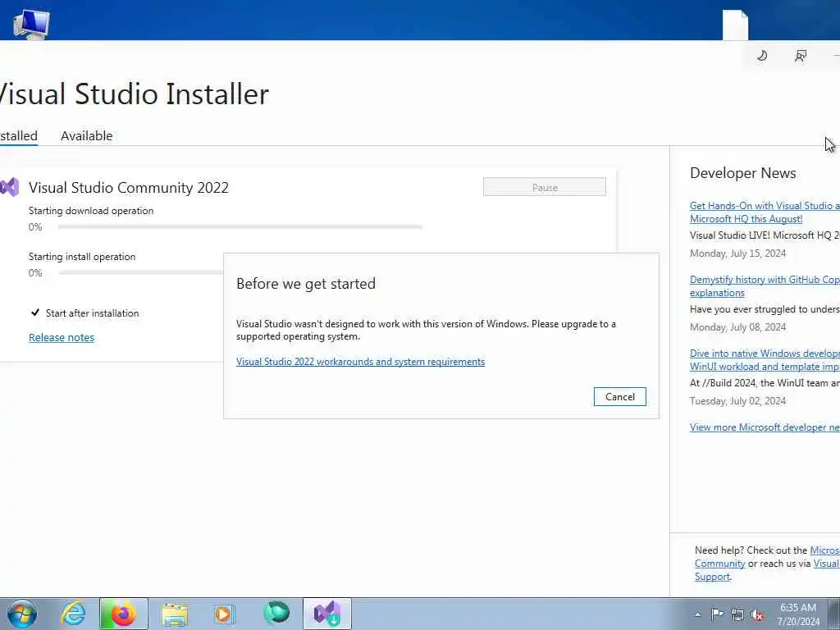Click the Cancel button in the dialog
The height and width of the screenshot is (630, 840).
point(620,396)
